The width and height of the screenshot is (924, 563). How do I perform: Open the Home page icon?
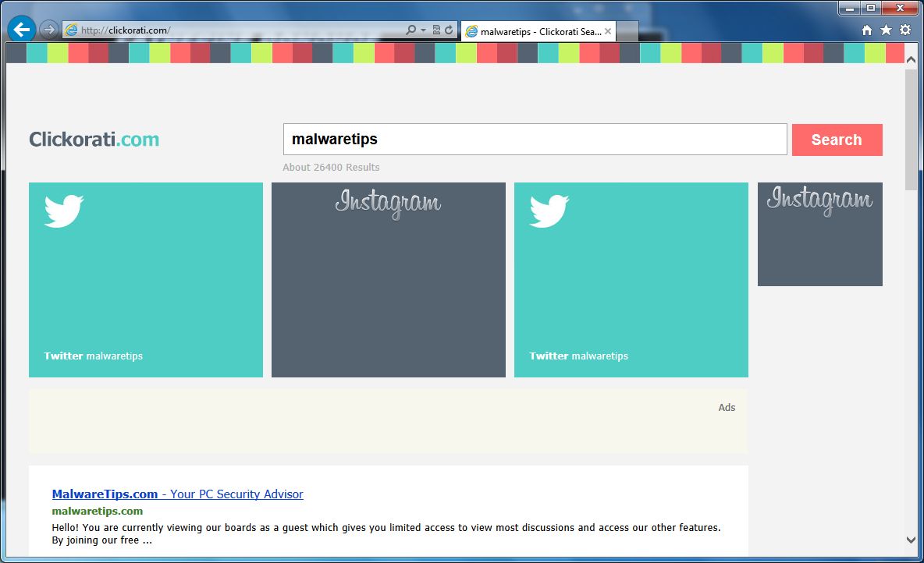[x=867, y=30]
